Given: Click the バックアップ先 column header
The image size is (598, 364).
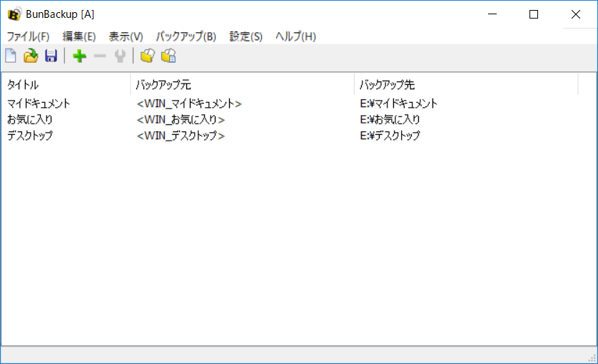Looking at the screenshot, I should pos(467,85).
